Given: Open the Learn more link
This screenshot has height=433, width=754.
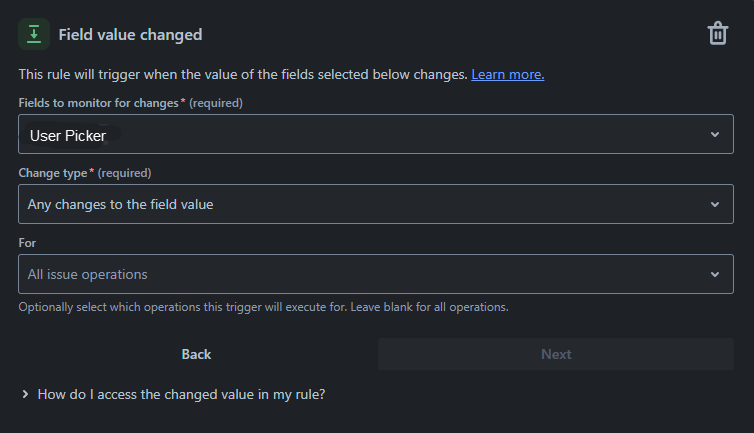Looking at the screenshot, I should [507, 75].
